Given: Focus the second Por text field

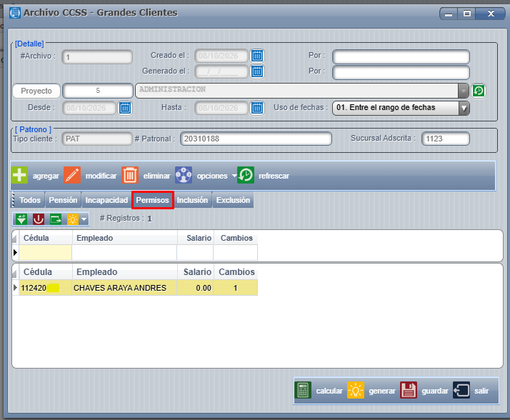Looking at the screenshot, I should (401, 72).
